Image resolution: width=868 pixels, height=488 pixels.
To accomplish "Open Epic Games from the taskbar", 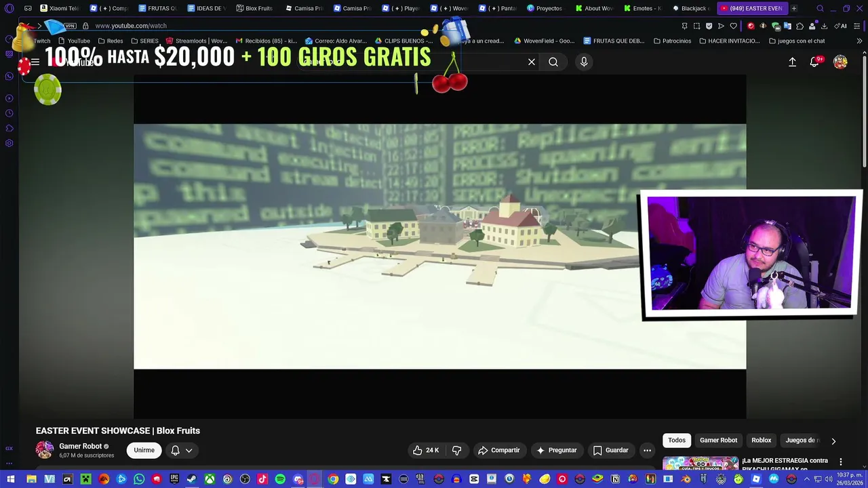I will click(x=174, y=479).
